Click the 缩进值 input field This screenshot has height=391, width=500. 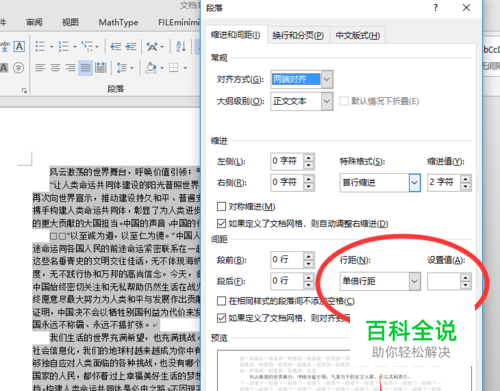pos(444,183)
